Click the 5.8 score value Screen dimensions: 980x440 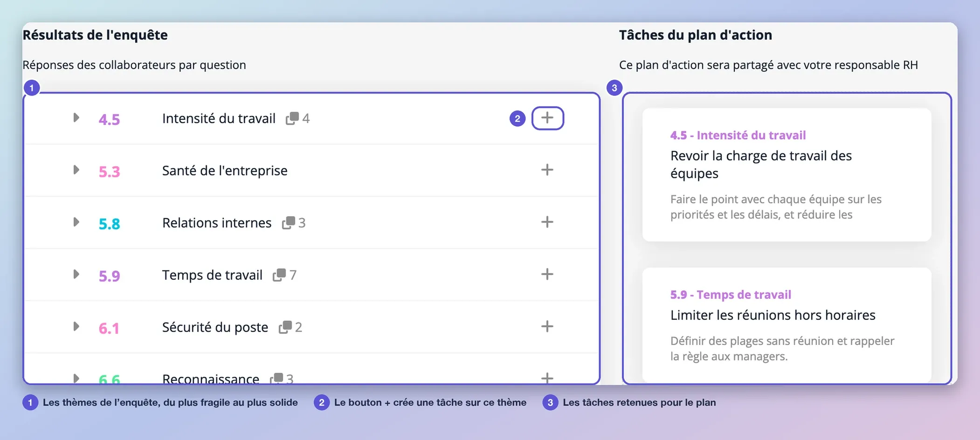point(109,224)
